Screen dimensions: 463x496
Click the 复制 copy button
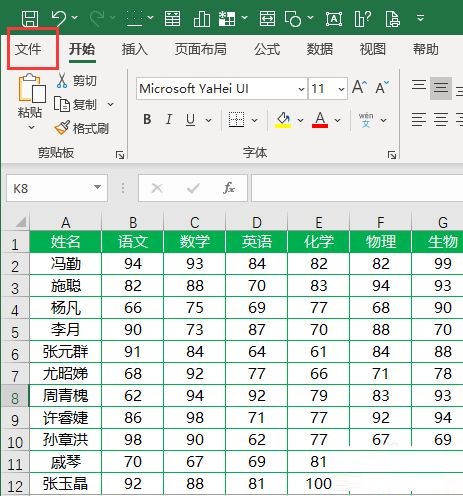coord(77,105)
